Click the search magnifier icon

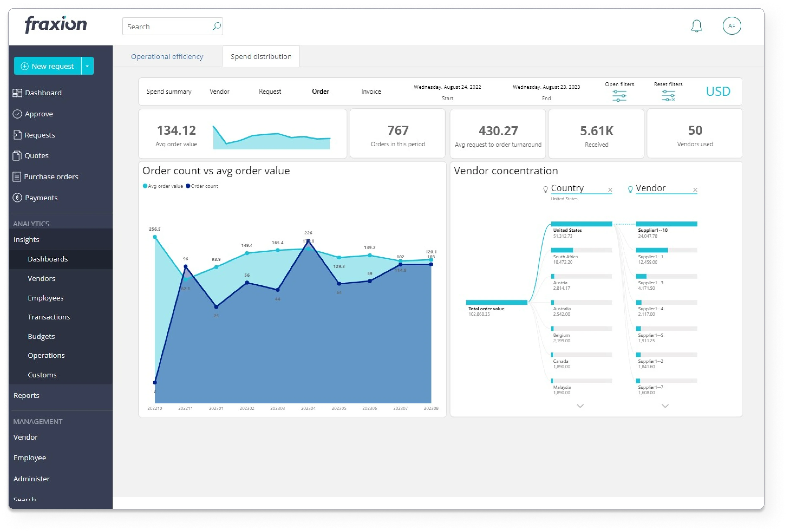pos(216,26)
